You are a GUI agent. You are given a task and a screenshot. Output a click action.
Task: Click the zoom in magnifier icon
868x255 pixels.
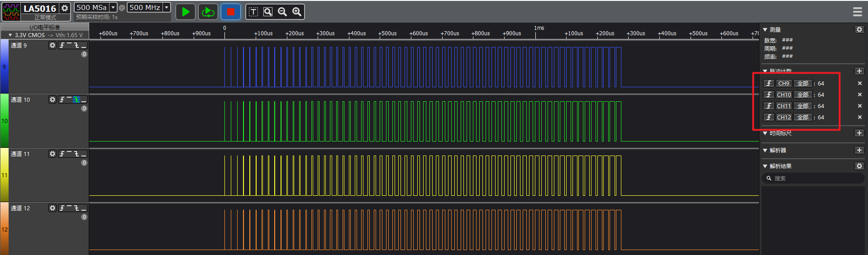click(x=297, y=12)
